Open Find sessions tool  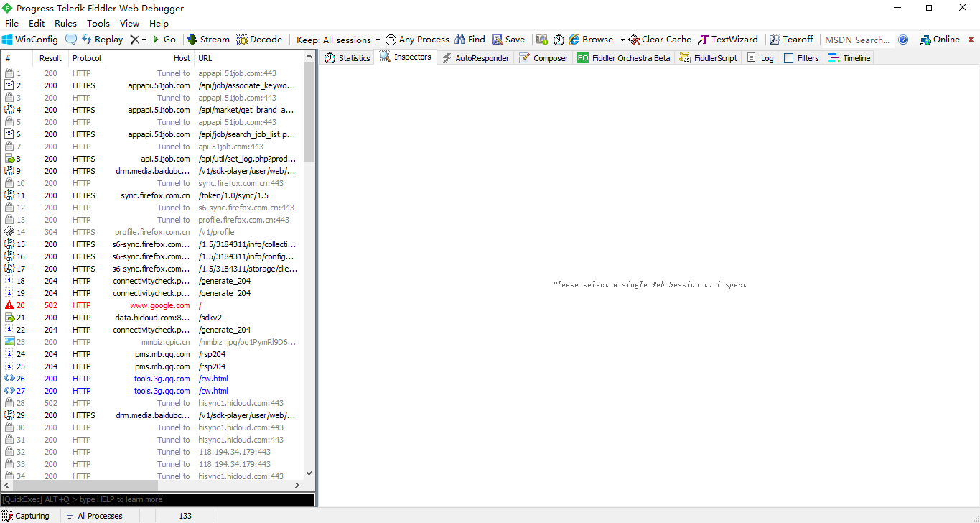point(470,40)
